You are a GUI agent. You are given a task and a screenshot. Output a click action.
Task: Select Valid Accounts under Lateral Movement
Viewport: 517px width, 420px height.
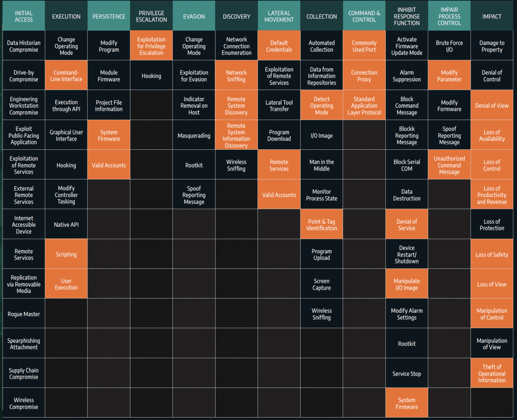tap(279, 194)
